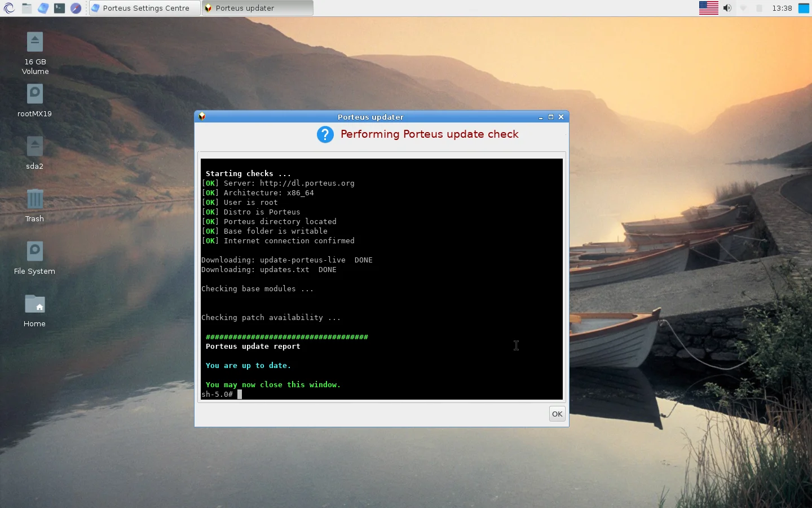Adjust the volume from the system tray
Viewport: 812px width, 508px height.
(727, 8)
